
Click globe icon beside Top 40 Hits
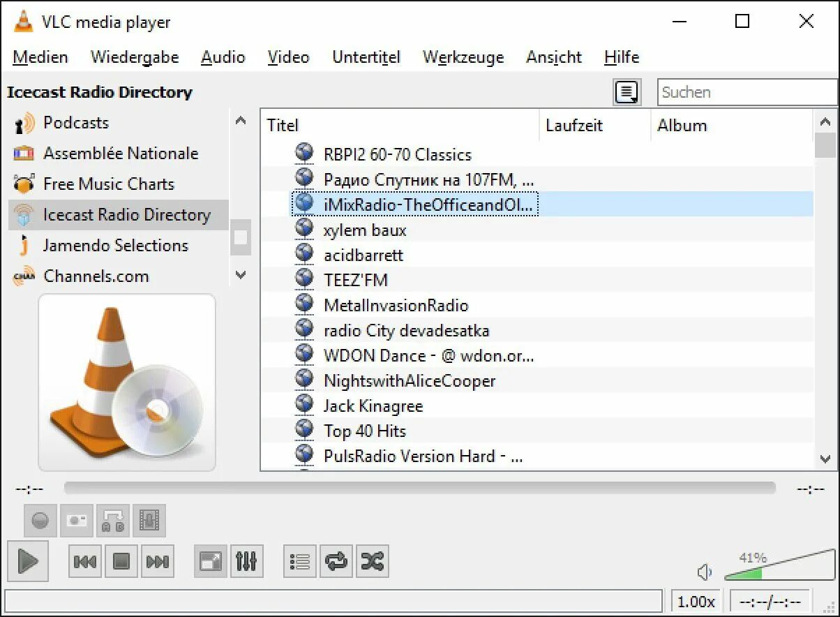point(303,429)
